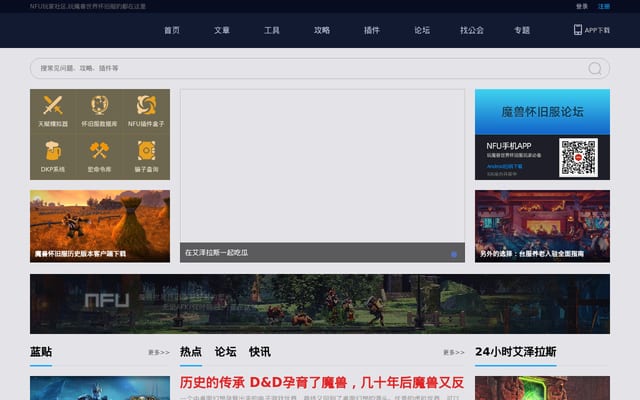The width and height of the screenshot is (640, 400).
Task: Click the magnifier search icon
Action: click(x=595, y=69)
